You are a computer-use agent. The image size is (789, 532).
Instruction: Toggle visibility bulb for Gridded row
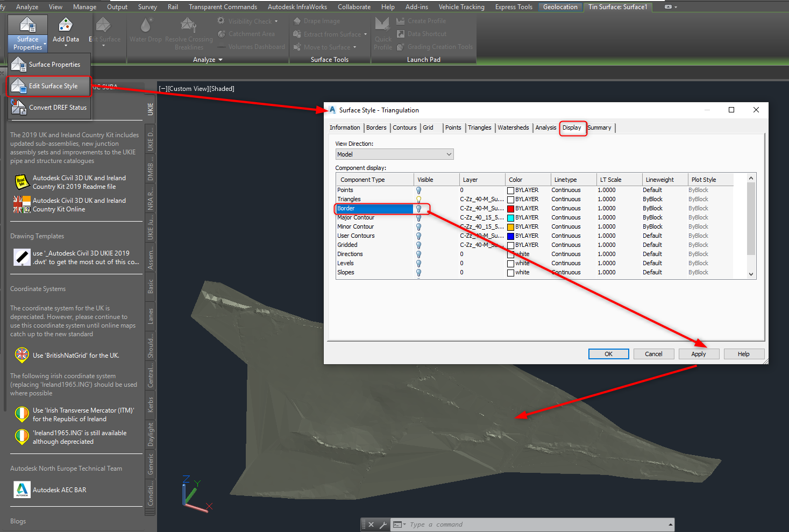pyautogui.click(x=418, y=245)
